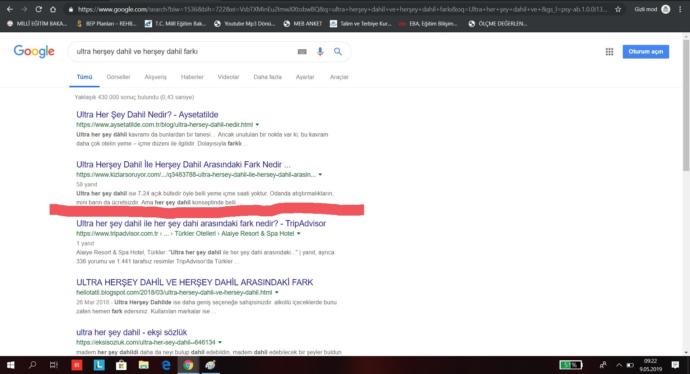Screen dimensions: 690x374
Task: Switch to the Videolar tab
Action: tap(228, 77)
